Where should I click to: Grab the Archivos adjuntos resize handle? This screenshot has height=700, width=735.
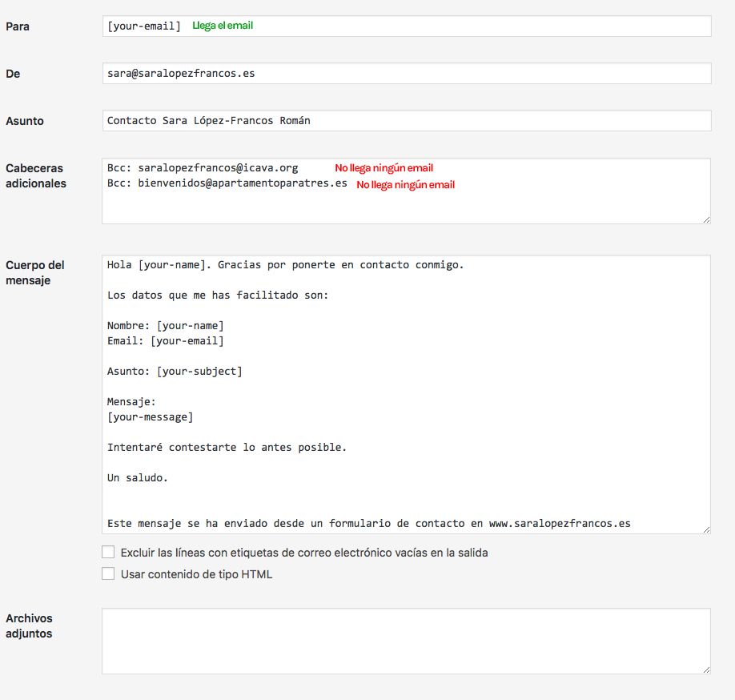pos(706,670)
